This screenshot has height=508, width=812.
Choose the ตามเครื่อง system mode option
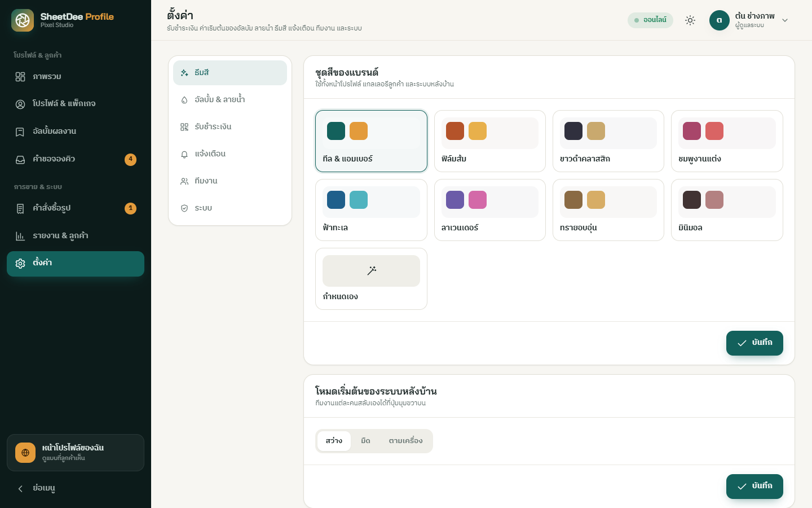coord(405,441)
